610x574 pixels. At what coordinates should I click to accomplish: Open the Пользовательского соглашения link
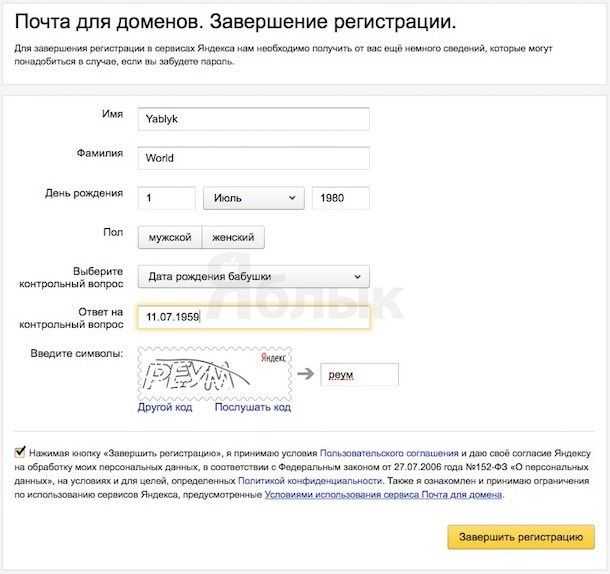(x=389, y=453)
